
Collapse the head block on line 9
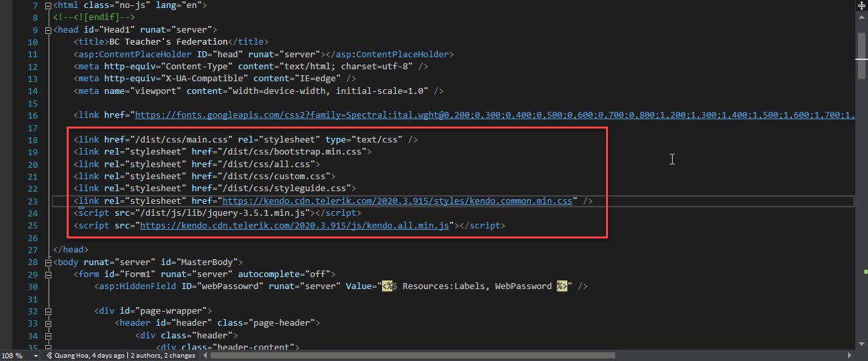click(47, 30)
